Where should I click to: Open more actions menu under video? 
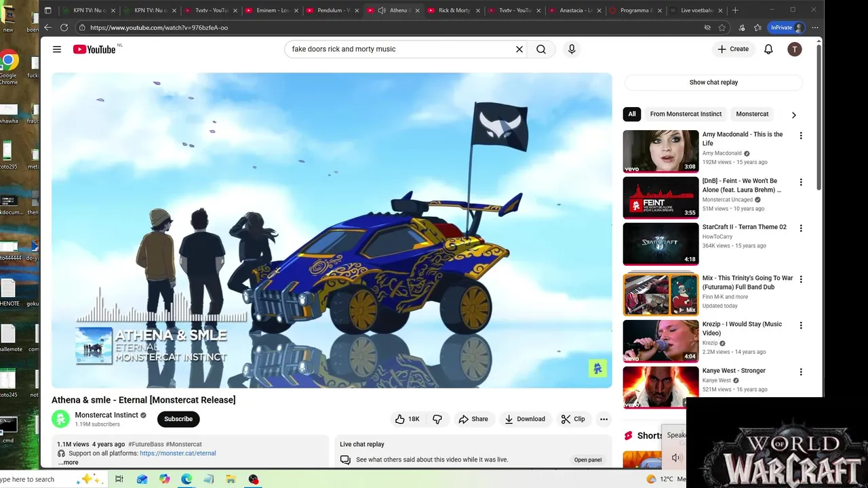pos(604,419)
